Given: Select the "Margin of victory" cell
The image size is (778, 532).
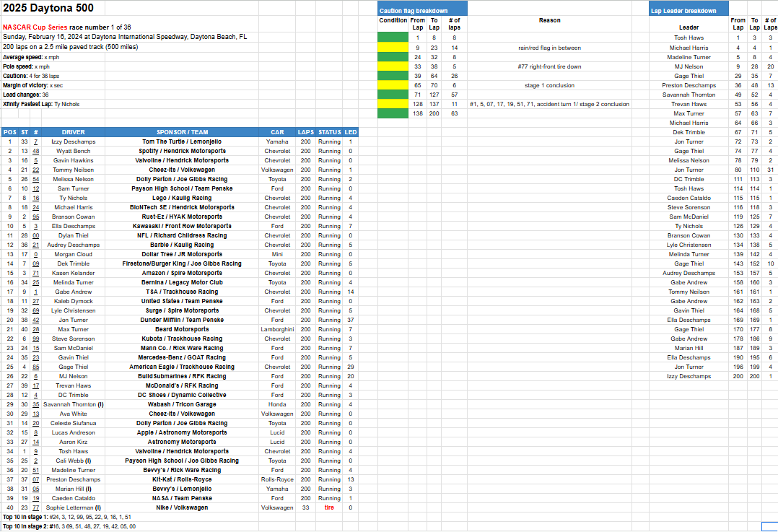Looking at the screenshot, I should pos(32,85).
